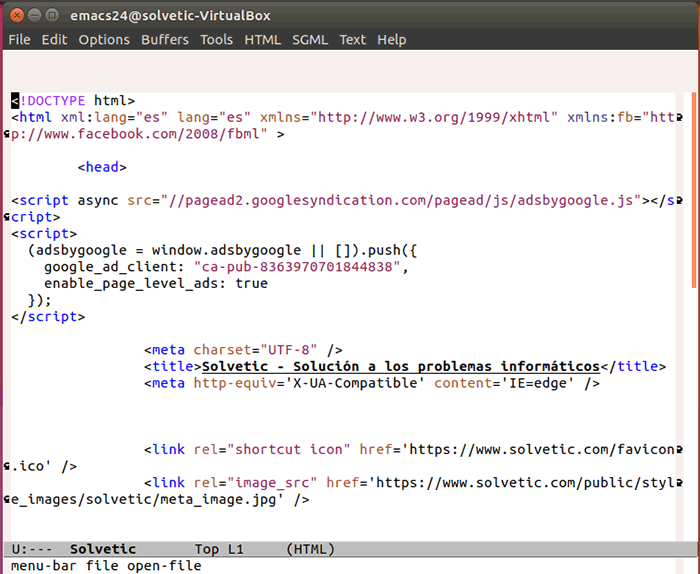Open the HTML menu
The image size is (700, 574).
click(262, 40)
